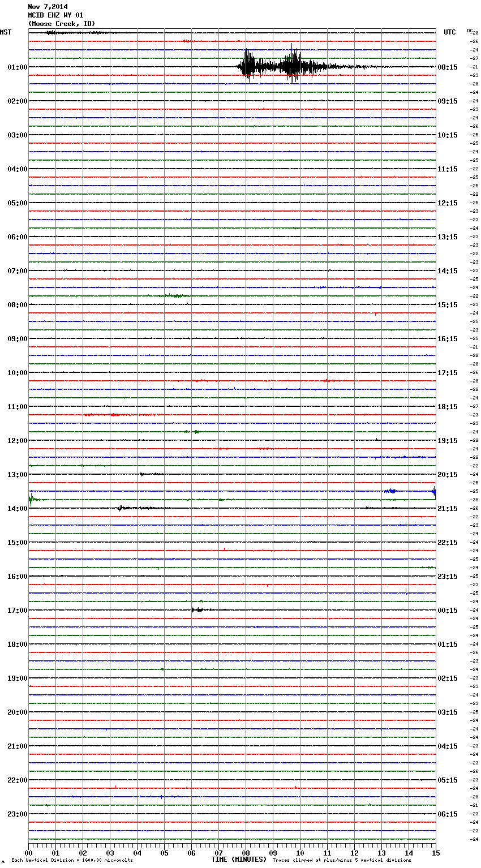Click the 01:15 UTC time label
Viewport: 481px width, 868px height.
[x=448, y=644]
